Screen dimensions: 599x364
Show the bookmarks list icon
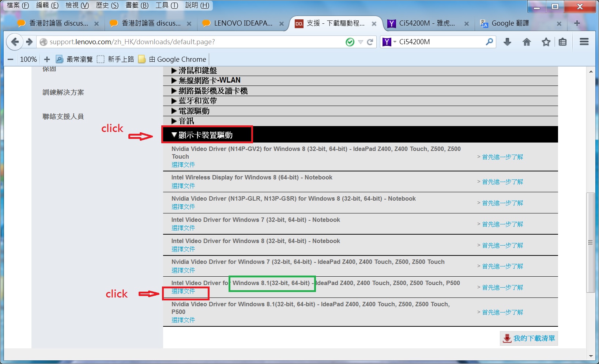[562, 42]
